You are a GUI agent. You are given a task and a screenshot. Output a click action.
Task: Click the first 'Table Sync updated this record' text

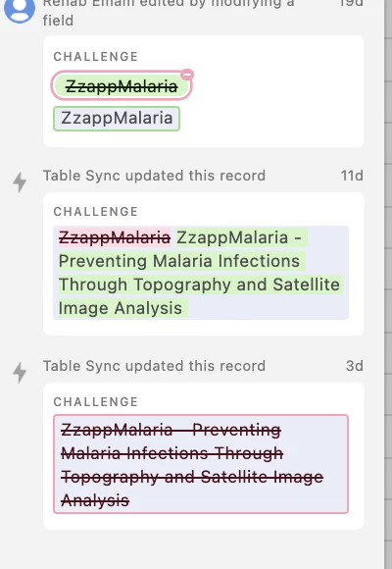154,176
